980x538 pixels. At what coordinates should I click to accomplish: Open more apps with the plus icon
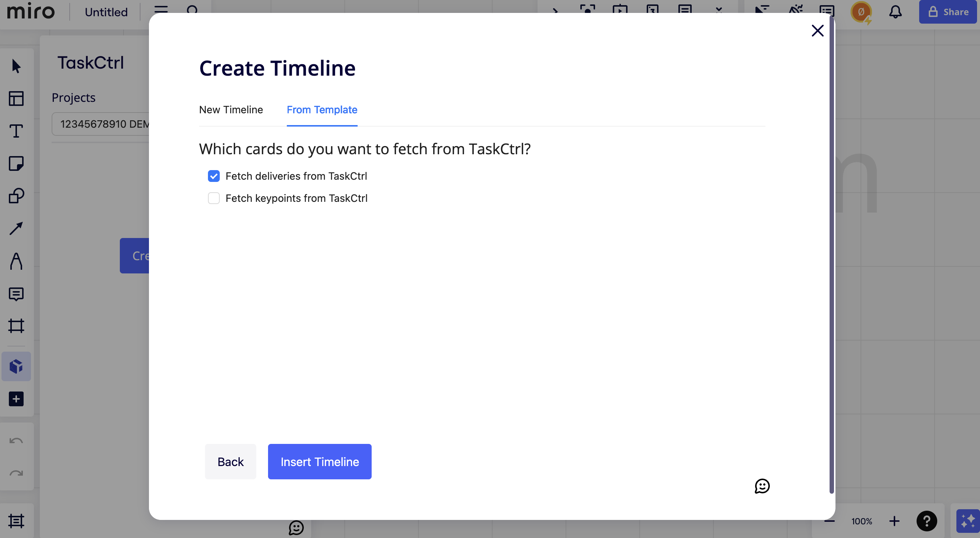click(16, 399)
